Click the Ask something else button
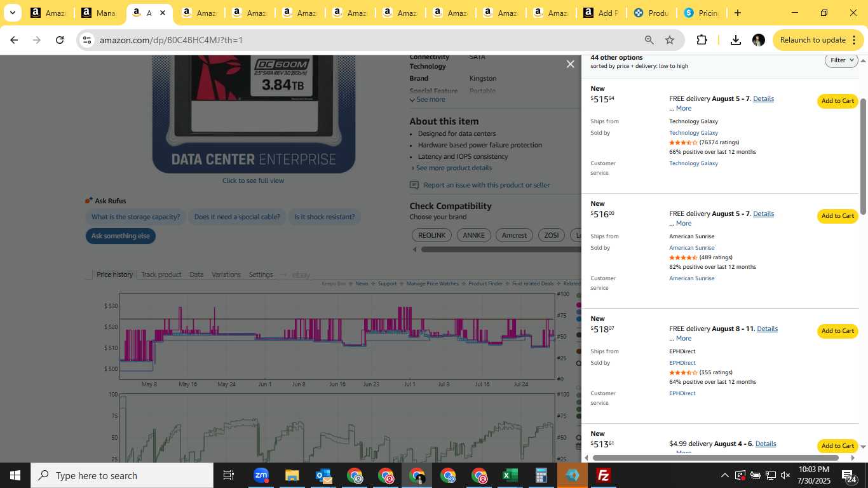Screen dimensions: 868x488 point(120,236)
